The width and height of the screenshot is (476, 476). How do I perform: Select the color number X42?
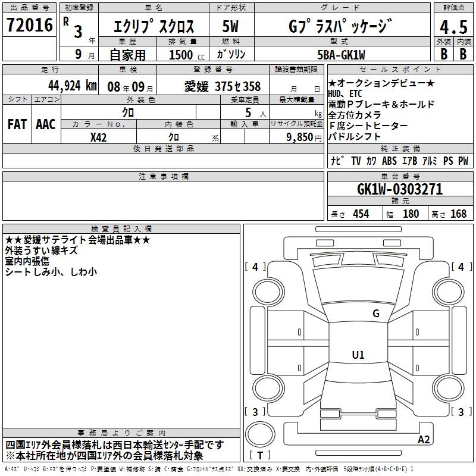(x=98, y=137)
